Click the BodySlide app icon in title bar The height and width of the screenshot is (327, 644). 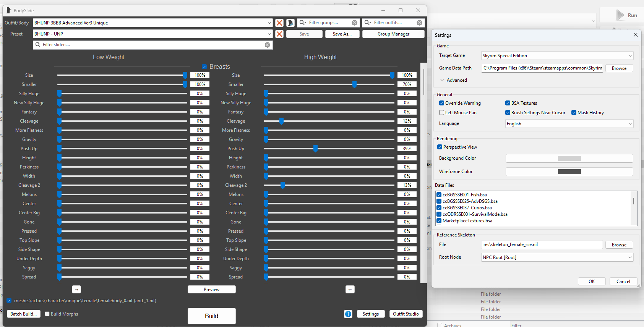coord(8,10)
